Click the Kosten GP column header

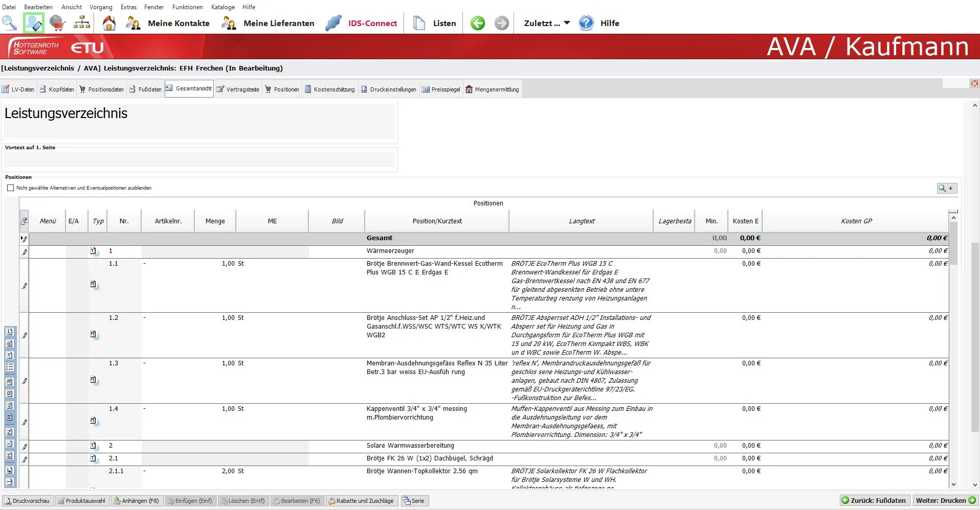tap(856, 221)
